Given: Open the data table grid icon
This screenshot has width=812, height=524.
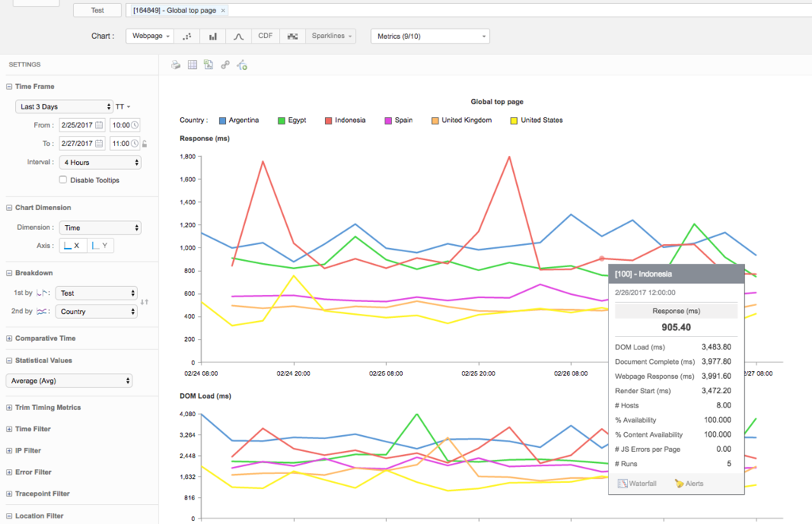Looking at the screenshot, I should (192, 65).
